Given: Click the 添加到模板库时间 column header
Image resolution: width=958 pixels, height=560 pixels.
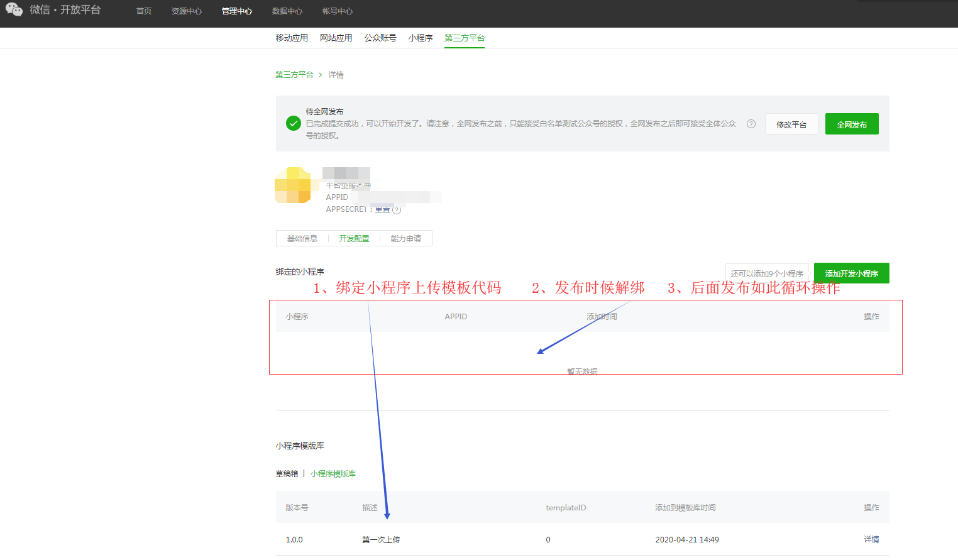Looking at the screenshot, I should coord(685,508).
